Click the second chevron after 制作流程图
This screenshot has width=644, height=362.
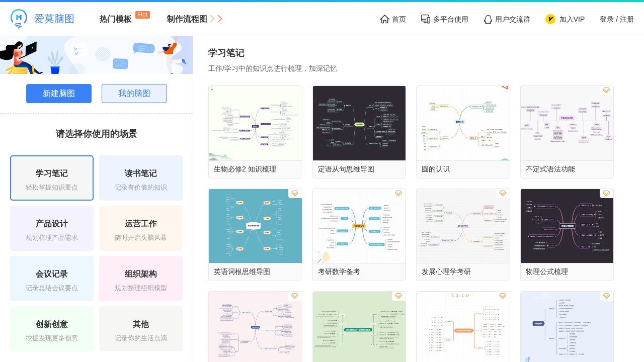[221, 19]
